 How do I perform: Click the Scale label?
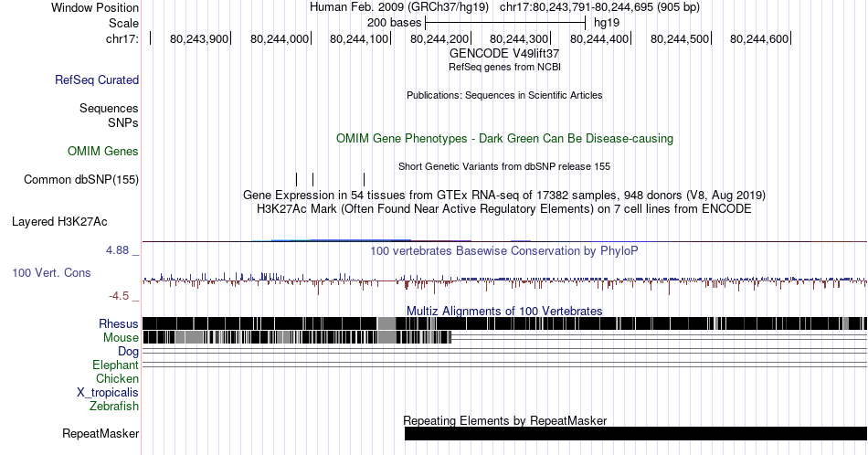[x=124, y=23]
